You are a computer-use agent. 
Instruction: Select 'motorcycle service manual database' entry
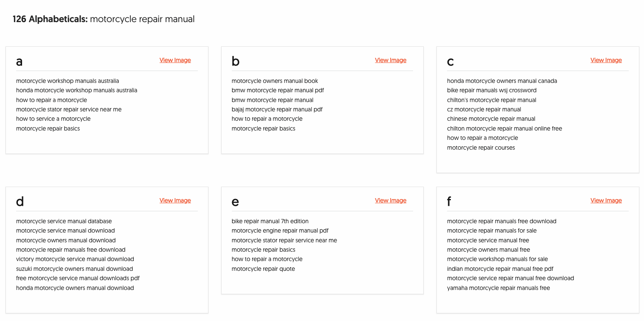tap(64, 221)
